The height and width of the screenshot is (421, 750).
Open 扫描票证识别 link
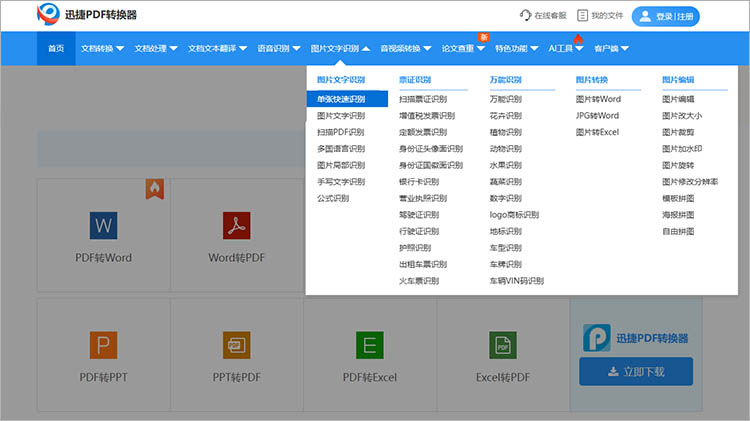pyautogui.click(x=423, y=99)
